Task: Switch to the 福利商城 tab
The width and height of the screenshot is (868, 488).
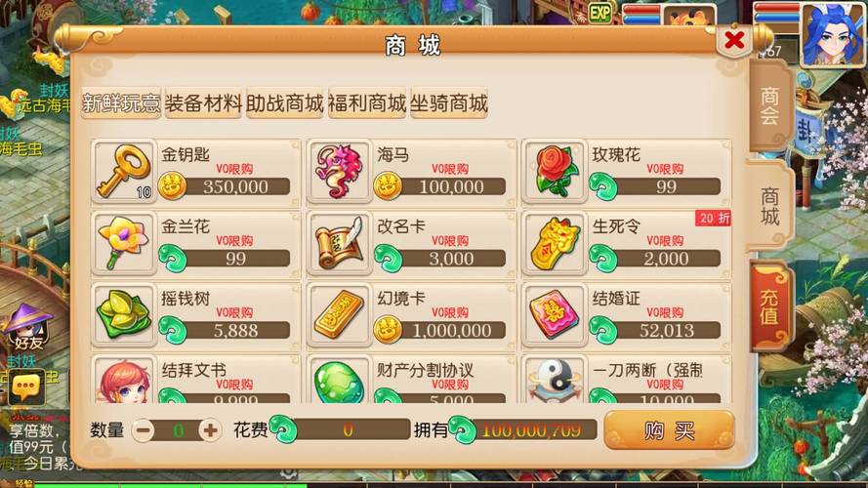Action: coord(367,102)
